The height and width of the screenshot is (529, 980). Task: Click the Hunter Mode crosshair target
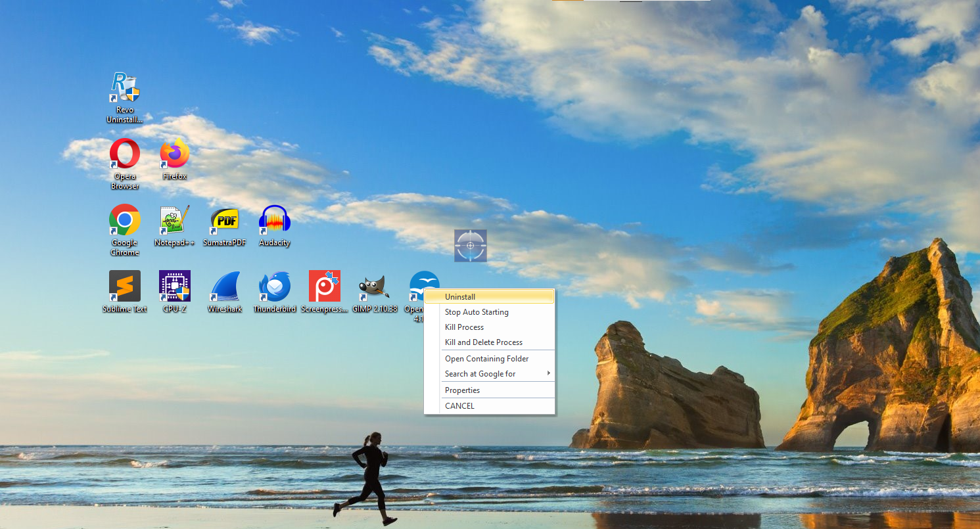click(x=470, y=245)
